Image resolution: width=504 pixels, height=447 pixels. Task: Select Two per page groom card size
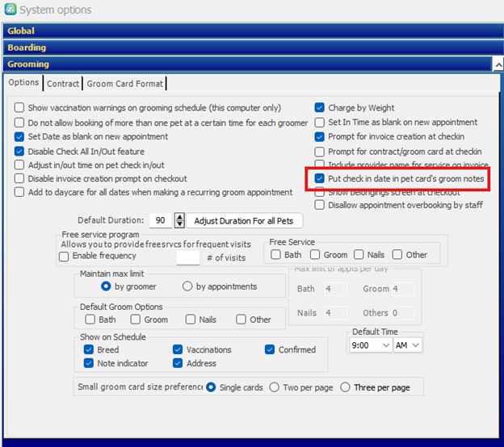coord(274,387)
